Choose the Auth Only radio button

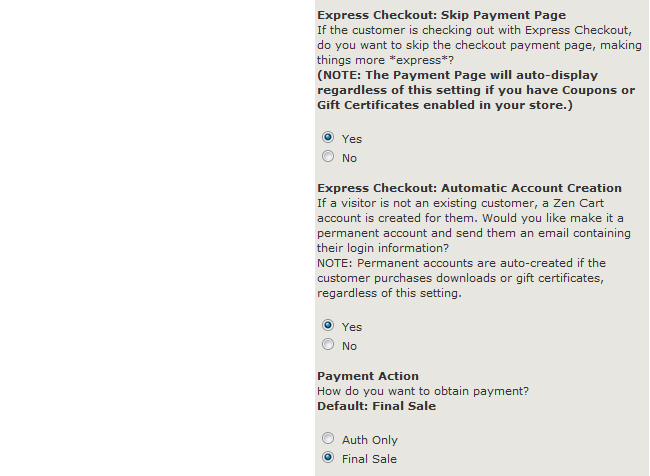[x=328, y=439]
